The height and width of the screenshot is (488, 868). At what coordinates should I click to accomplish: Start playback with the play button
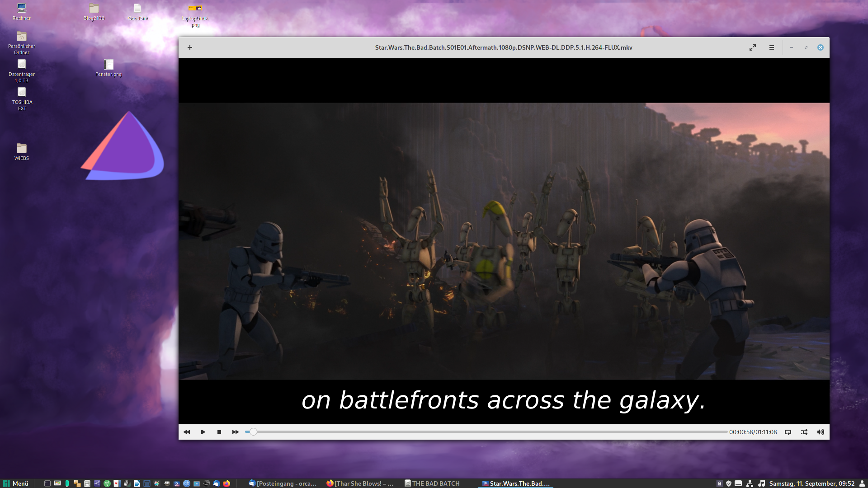203,432
